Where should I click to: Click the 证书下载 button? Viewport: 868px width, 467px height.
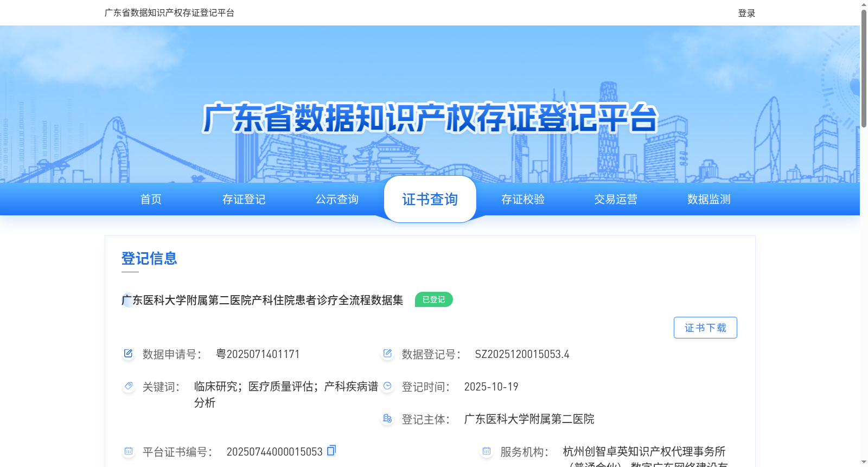point(705,328)
